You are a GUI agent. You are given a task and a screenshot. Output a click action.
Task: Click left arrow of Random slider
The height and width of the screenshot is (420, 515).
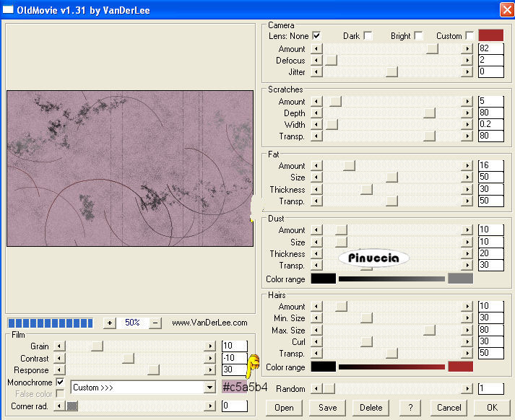tap(316, 389)
